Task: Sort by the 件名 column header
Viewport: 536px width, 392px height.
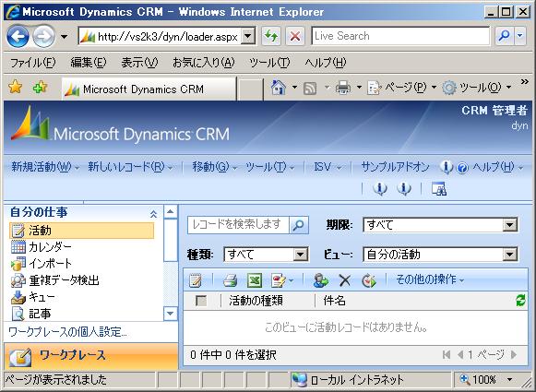Action: (x=334, y=301)
